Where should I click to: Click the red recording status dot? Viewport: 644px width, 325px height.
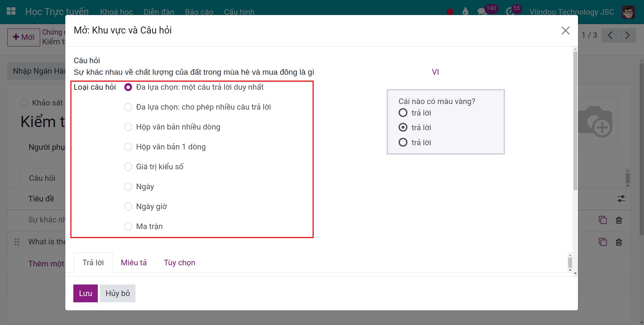coord(450,12)
